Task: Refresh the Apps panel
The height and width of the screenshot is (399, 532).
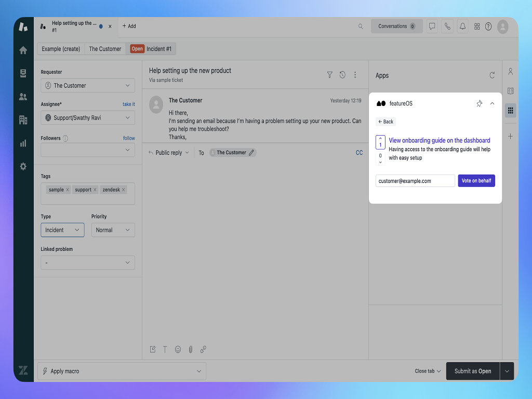Action: tap(492, 75)
